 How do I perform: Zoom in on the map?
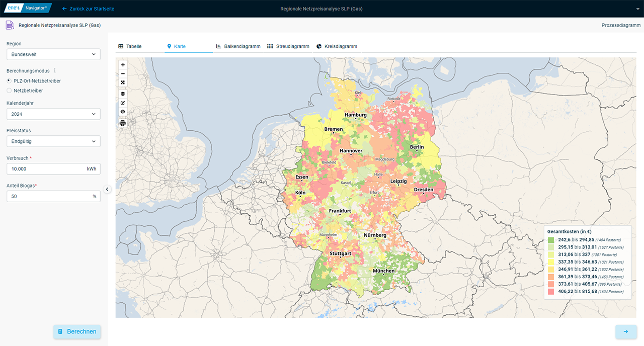(x=123, y=65)
